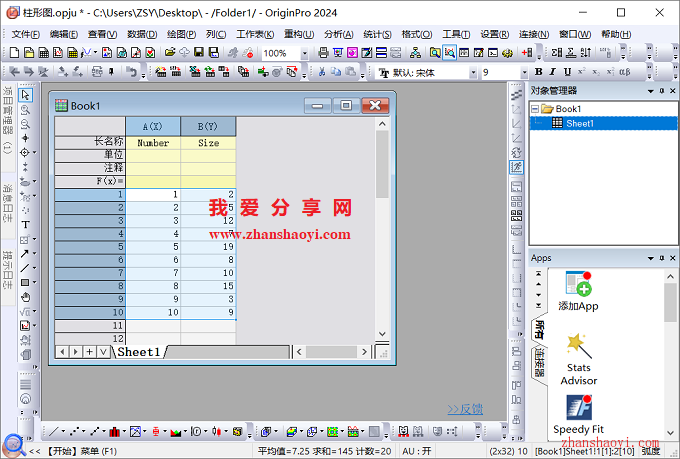Image resolution: width=680 pixels, height=459 pixels.
Task: Select the Zoom In tool
Action: point(25,110)
